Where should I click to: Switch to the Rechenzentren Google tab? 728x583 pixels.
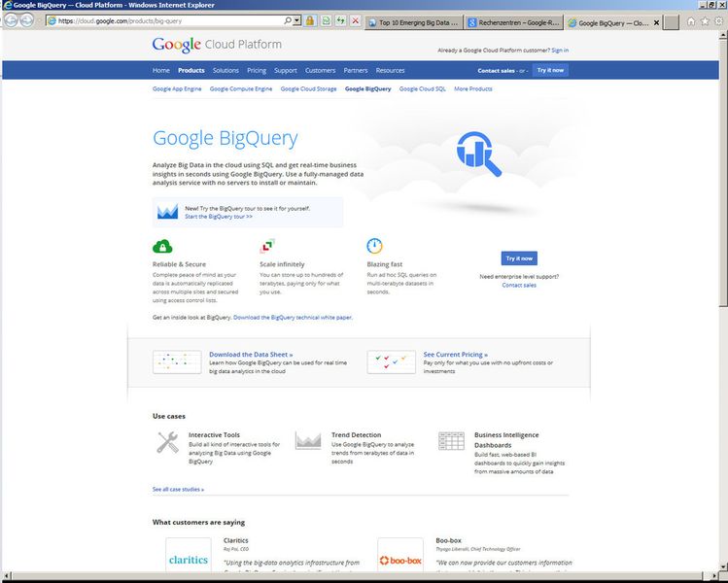pos(514,22)
